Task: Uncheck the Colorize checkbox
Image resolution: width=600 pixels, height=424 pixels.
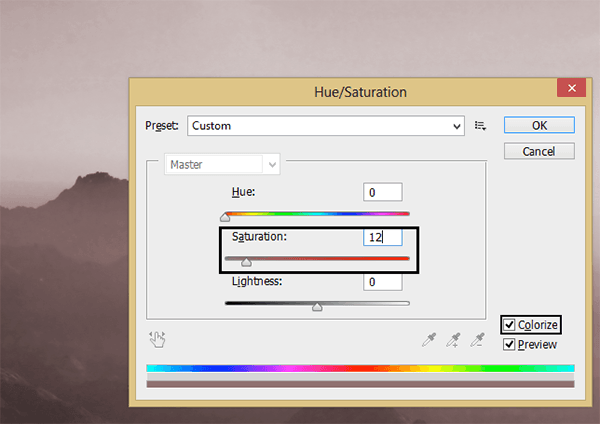Action: pos(511,325)
